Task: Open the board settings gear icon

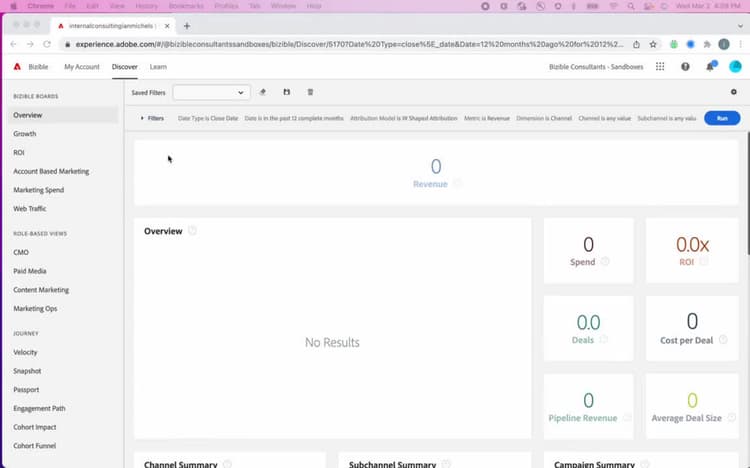Action: pyautogui.click(x=734, y=92)
